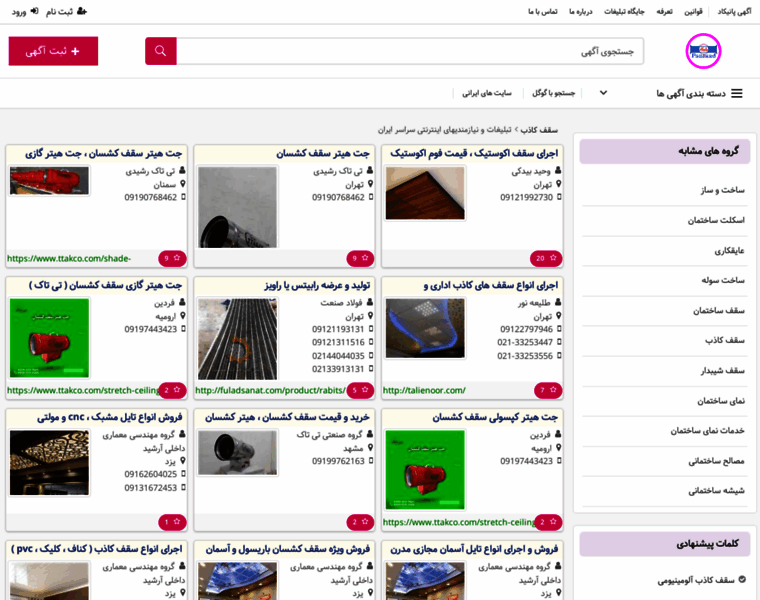Click phone number 09199762163
This screenshot has height=600, width=760.
tap(338, 461)
